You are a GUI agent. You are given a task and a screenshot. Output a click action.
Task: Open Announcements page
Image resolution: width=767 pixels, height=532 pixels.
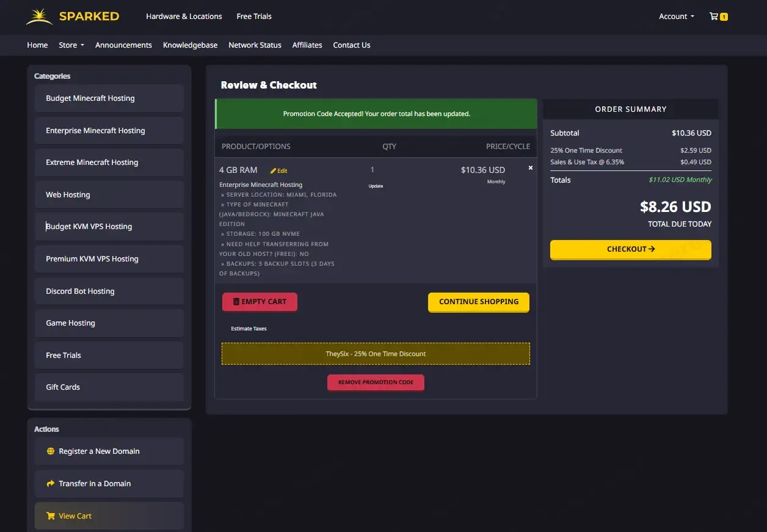(123, 45)
